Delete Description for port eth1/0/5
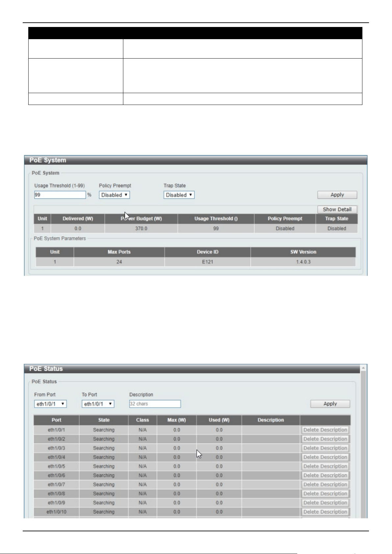This screenshot has height=554, width=392. coord(325,466)
